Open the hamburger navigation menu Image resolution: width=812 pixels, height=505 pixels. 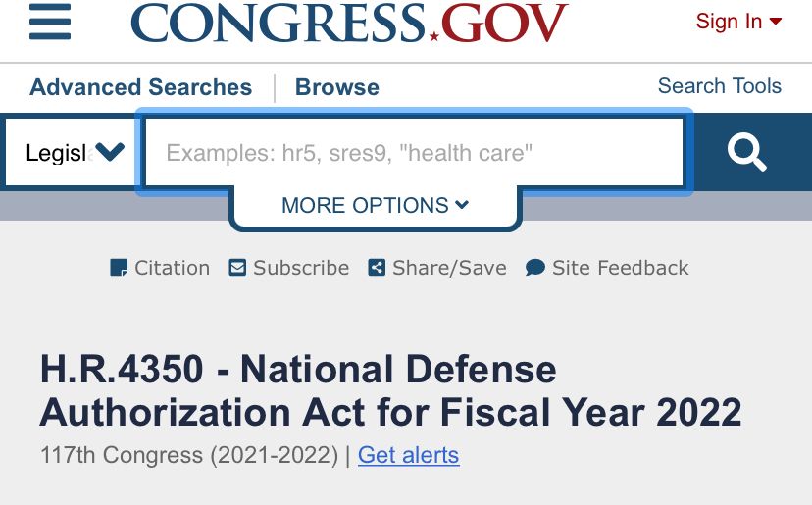(50, 22)
